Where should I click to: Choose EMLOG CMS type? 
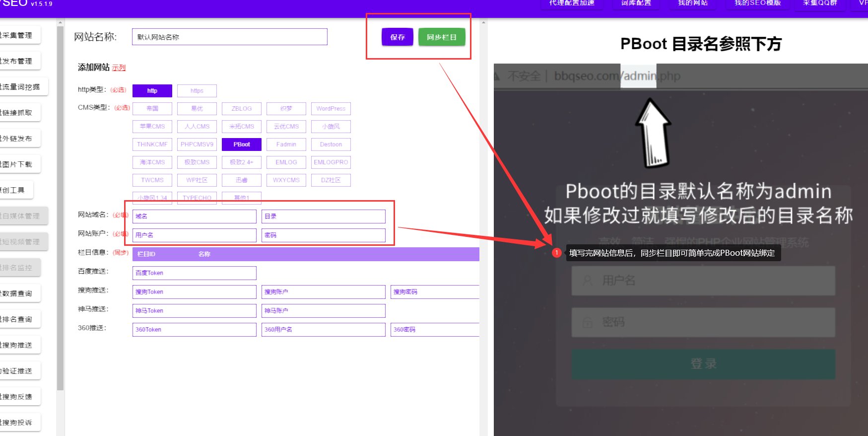pyautogui.click(x=286, y=162)
